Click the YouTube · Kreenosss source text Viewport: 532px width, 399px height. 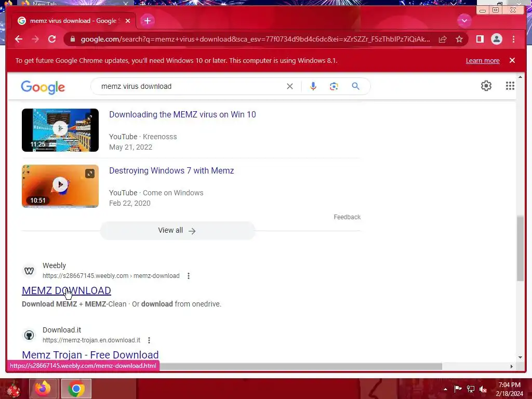coord(143,137)
